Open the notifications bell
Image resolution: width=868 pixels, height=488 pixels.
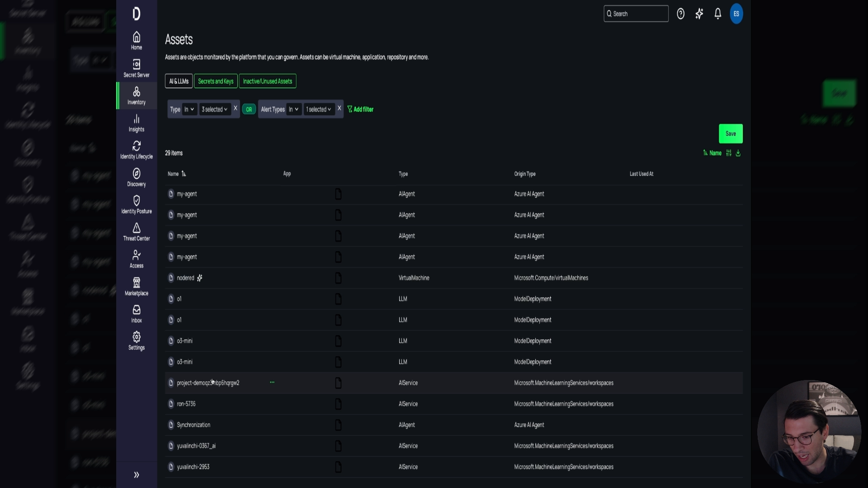click(x=718, y=14)
